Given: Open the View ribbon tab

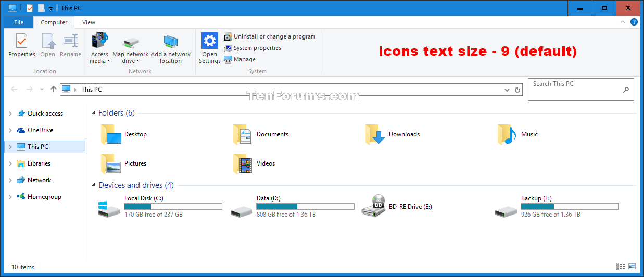Looking at the screenshot, I should pos(89,22).
